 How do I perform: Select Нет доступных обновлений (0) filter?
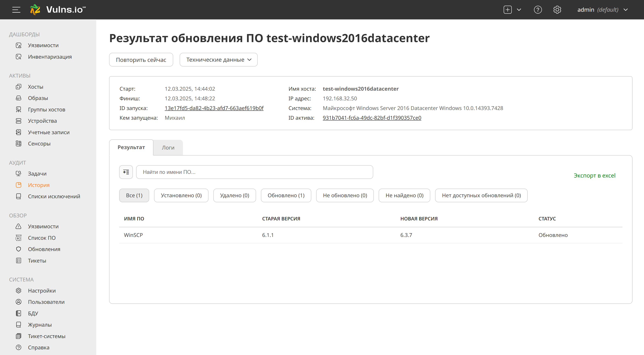pos(481,195)
